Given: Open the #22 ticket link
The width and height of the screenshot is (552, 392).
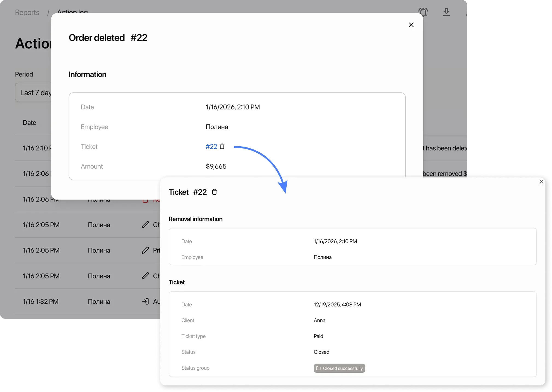Looking at the screenshot, I should click(211, 147).
